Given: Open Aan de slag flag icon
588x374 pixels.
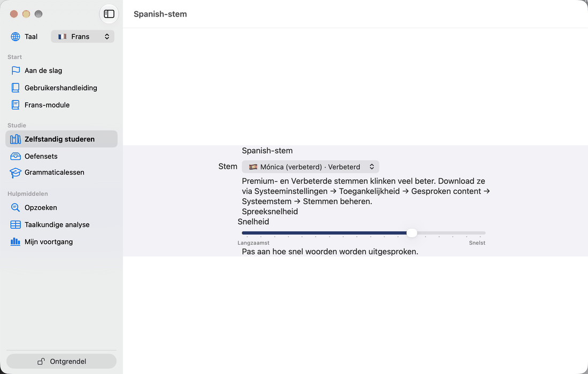Looking at the screenshot, I should tap(16, 71).
